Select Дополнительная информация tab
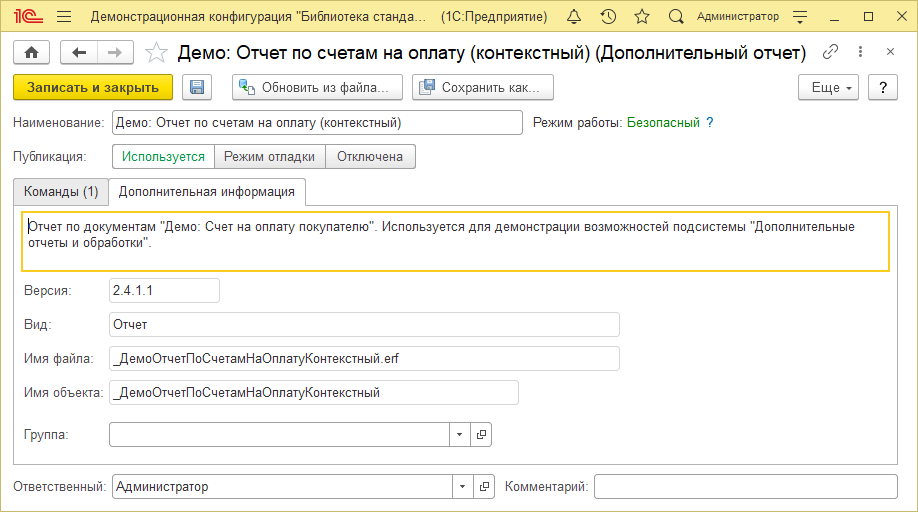The width and height of the screenshot is (918, 512). click(207, 192)
